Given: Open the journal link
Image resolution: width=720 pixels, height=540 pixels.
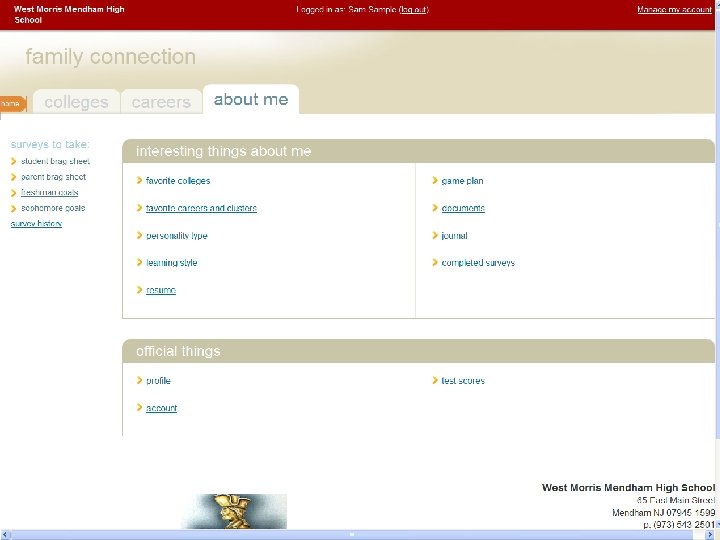Looking at the screenshot, I should click(454, 236).
